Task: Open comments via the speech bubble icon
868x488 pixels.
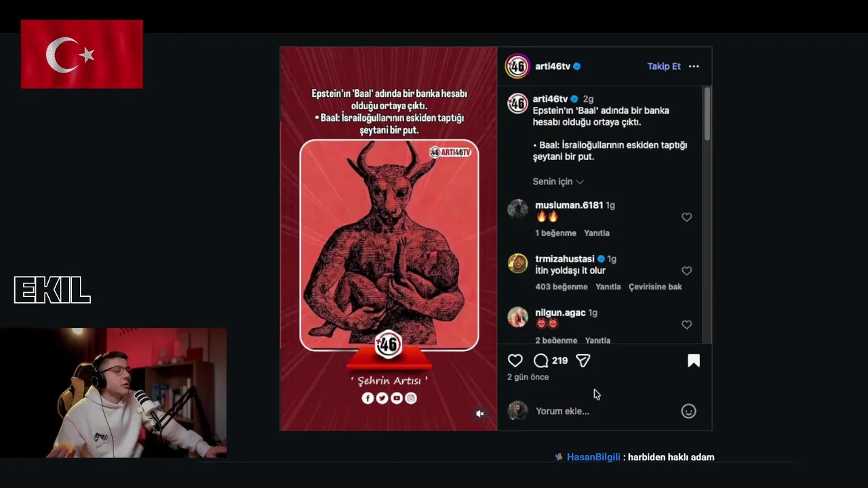Action: click(540, 361)
